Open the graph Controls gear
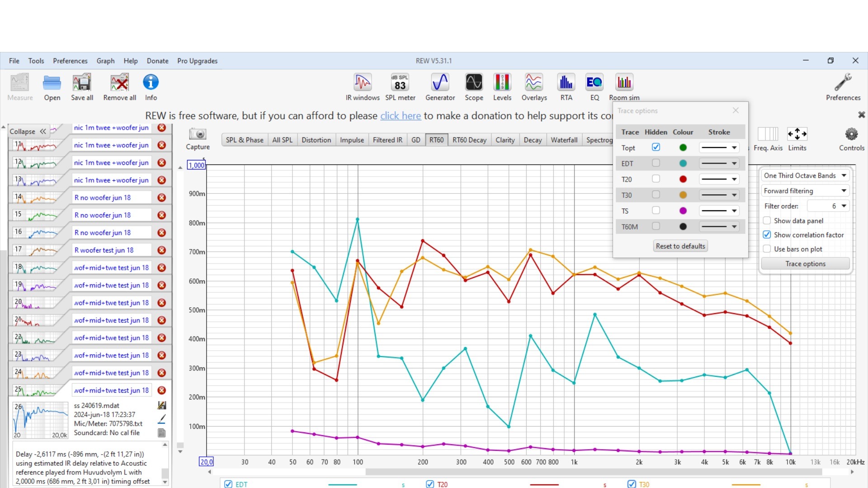 (852, 139)
